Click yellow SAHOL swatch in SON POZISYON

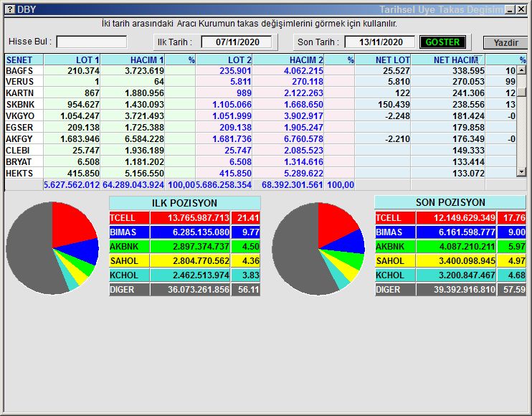pyautogui.click(x=395, y=261)
